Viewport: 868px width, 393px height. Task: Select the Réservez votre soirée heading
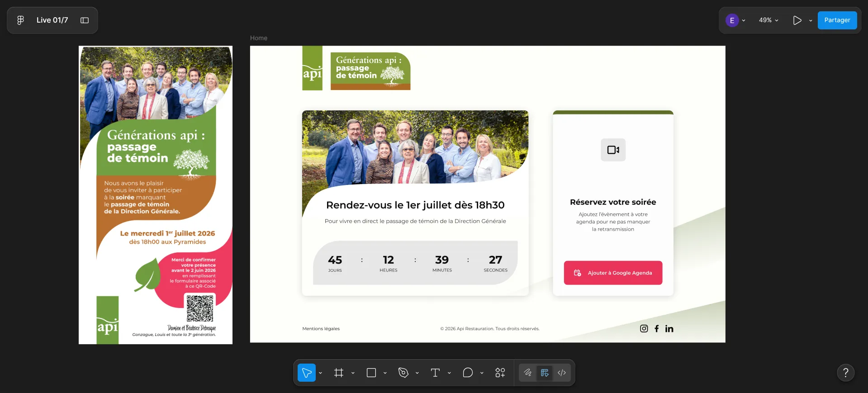click(613, 202)
